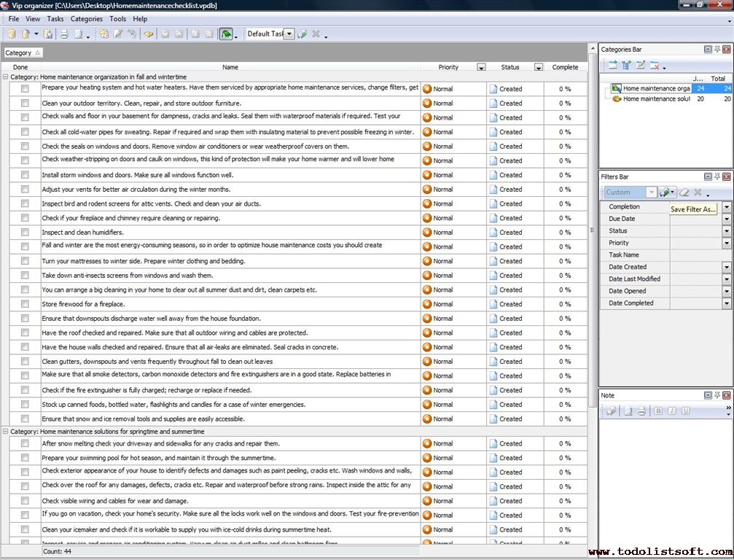734x560 pixels.
Task: Click Edit Category icon in Categories Bar
Action: (641, 66)
